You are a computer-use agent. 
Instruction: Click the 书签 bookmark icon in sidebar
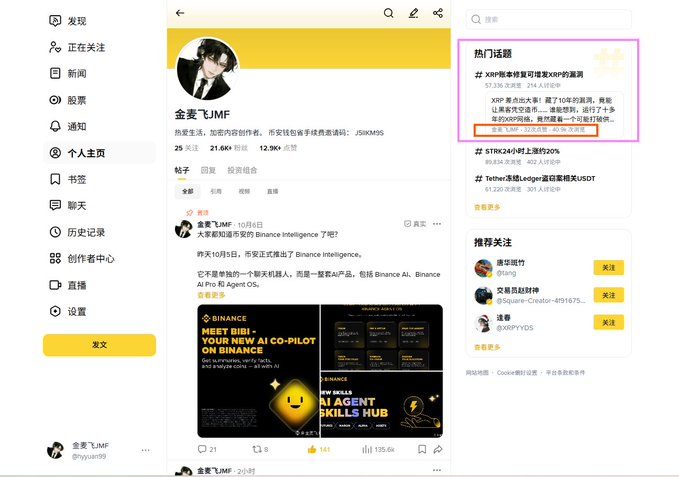click(x=55, y=179)
